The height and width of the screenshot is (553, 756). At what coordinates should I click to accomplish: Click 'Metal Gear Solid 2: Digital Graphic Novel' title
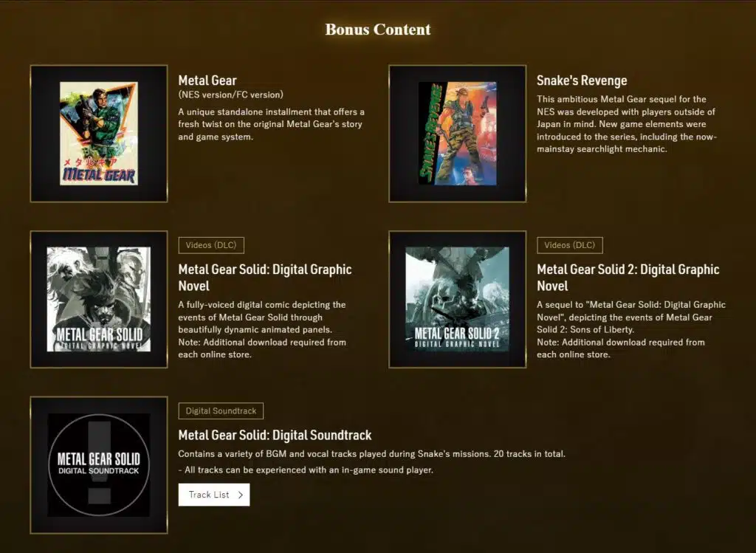click(x=628, y=278)
